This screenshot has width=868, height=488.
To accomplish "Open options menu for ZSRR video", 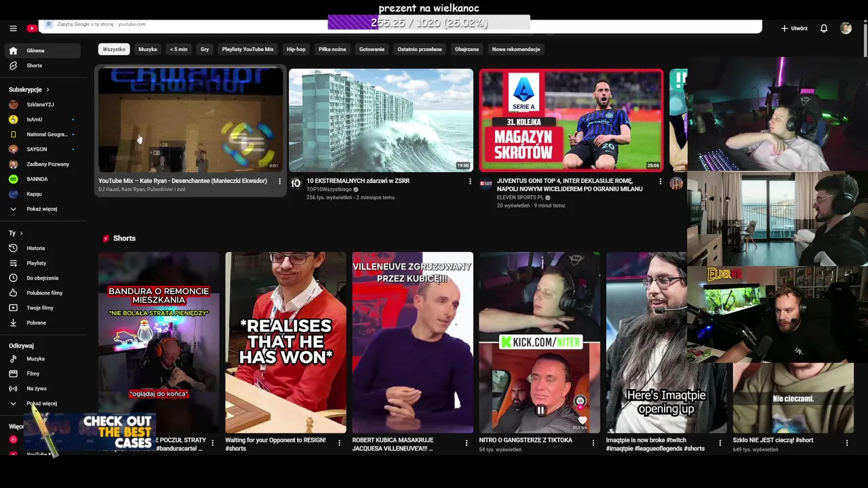I will pos(470,181).
